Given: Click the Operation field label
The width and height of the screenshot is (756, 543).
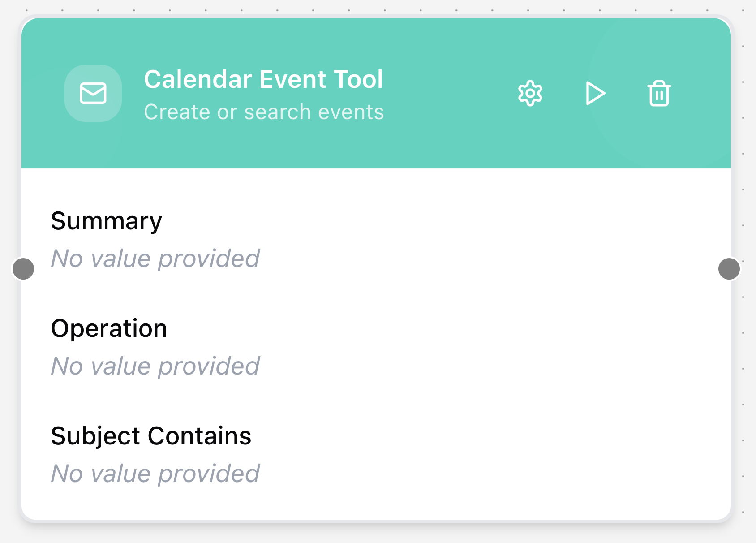Looking at the screenshot, I should pos(109,328).
